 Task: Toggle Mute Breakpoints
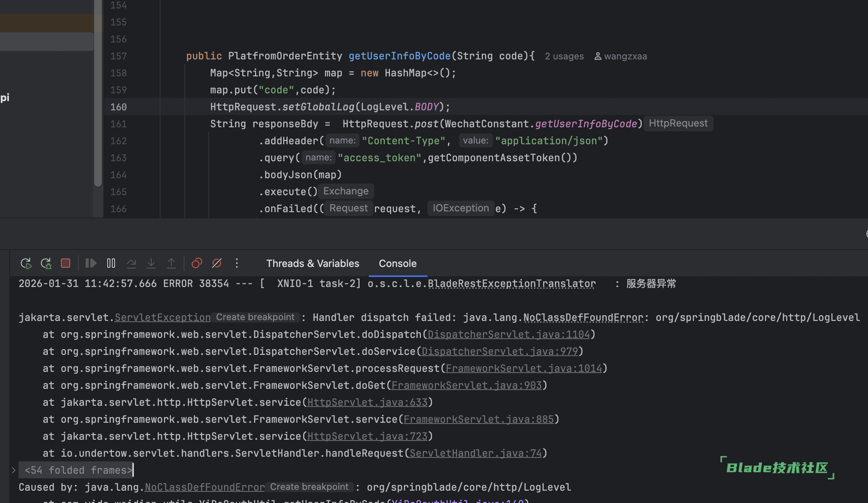coord(217,263)
